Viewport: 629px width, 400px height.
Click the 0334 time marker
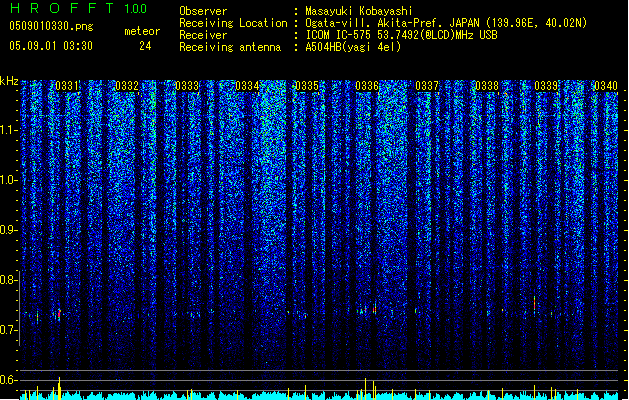coord(247,86)
